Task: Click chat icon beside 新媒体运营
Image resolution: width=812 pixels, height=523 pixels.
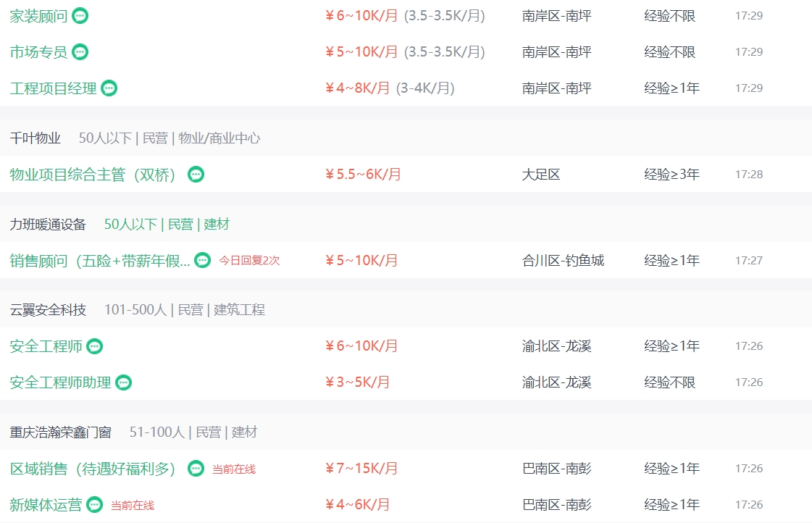Action: [x=95, y=505]
